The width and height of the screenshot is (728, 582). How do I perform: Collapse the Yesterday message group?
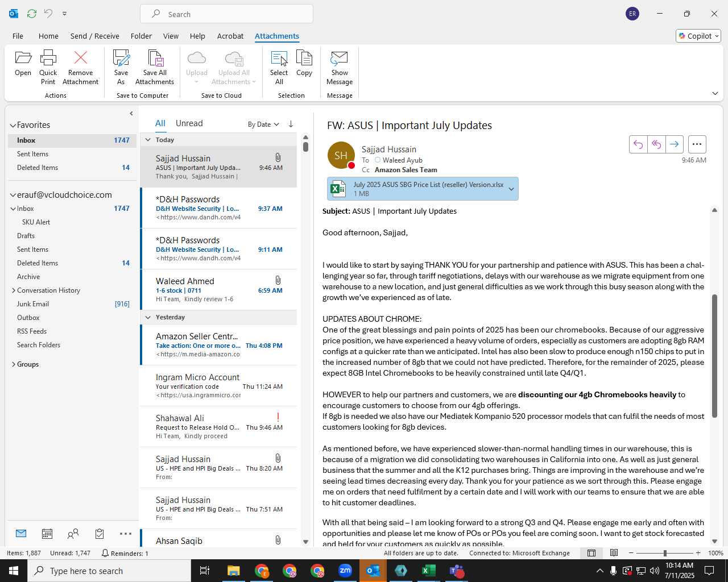click(x=148, y=317)
